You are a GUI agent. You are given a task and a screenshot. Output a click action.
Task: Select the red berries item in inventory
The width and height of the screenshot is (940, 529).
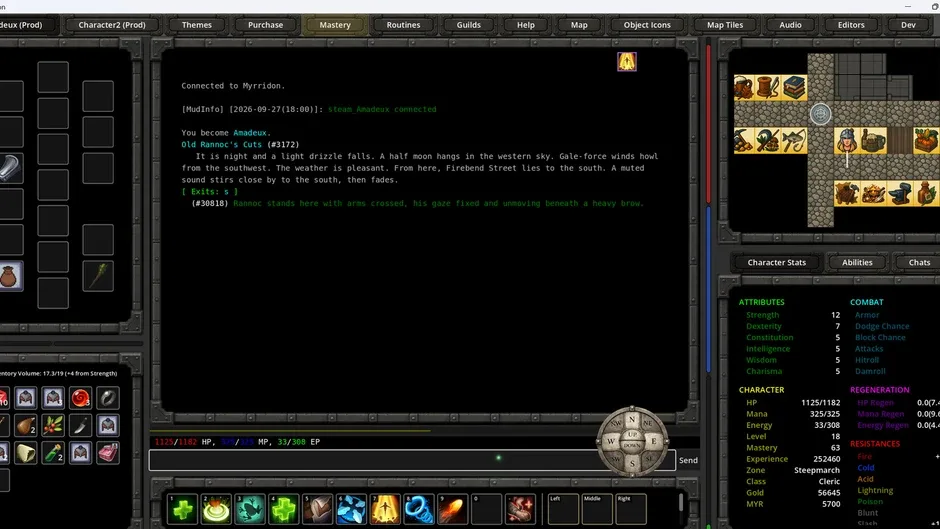click(x=53, y=425)
